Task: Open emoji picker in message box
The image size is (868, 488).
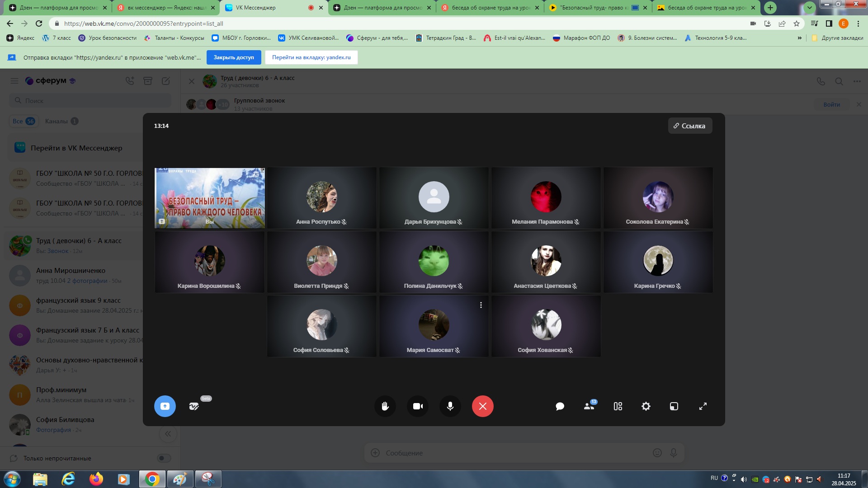Action: pos(657,453)
